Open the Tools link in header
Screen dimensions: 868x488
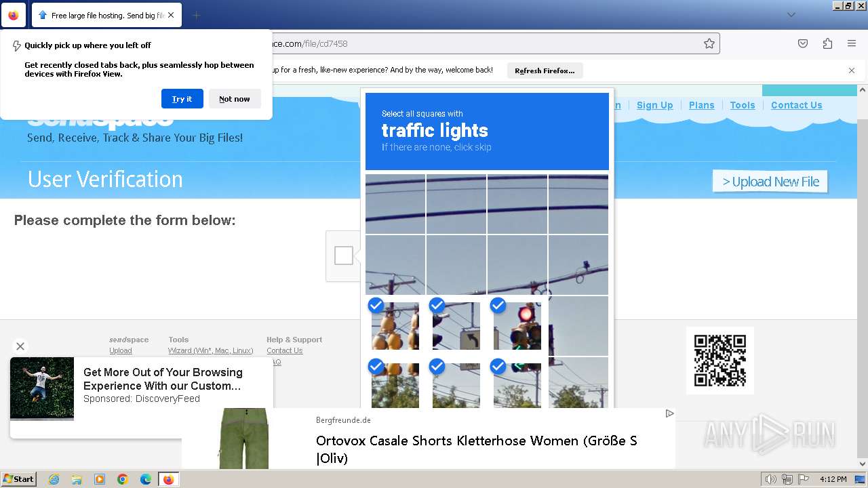(743, 105)
